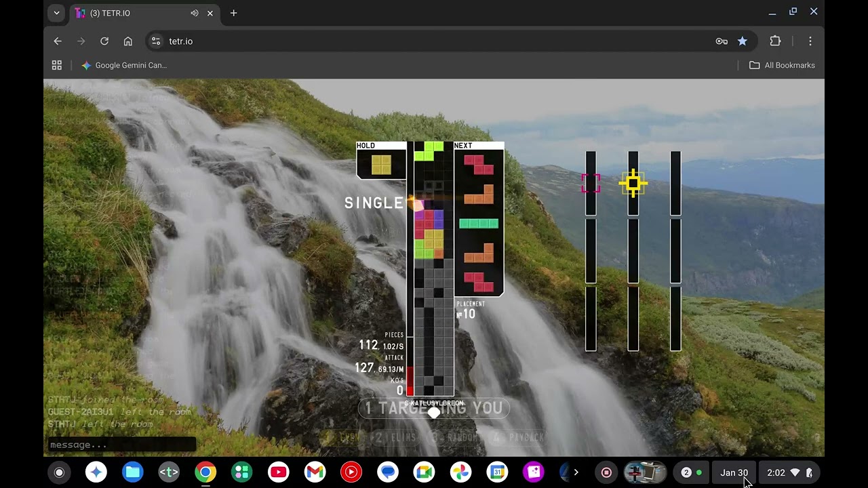Select the EVEN targeting option
The image size is (868, 488).
340,438
